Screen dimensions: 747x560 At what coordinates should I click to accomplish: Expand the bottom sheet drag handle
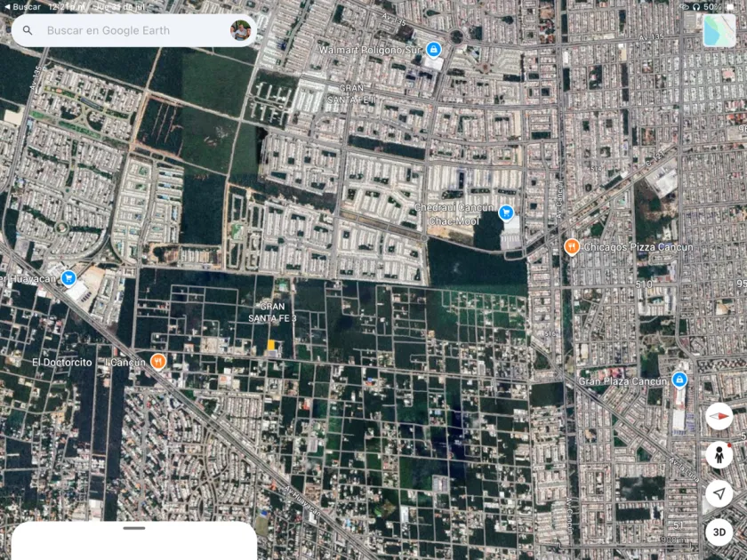tap(134, 528)
